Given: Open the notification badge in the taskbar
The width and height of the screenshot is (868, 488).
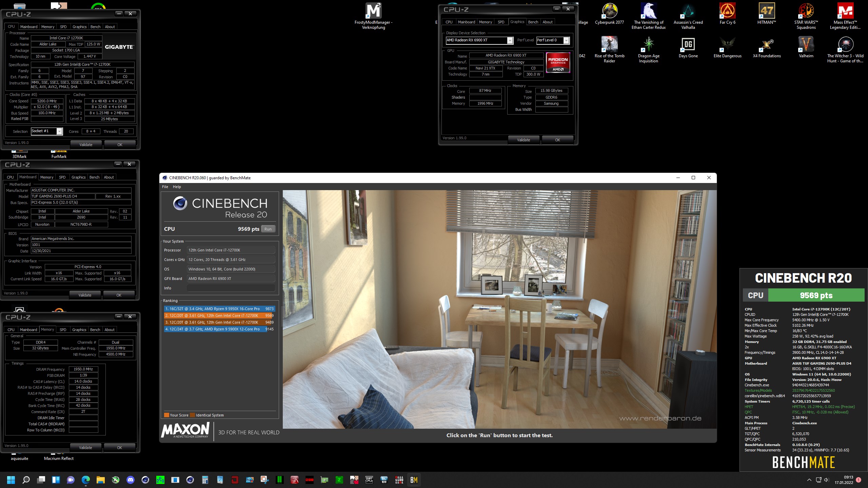Looking at the screenshot, I should click(x=859, y=480).
